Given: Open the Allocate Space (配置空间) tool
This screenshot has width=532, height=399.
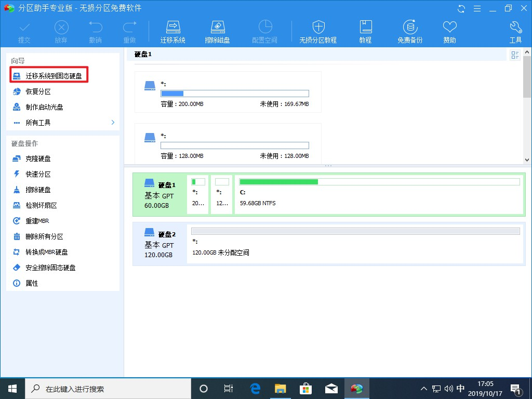Looking at the screenshot, I should [x=264, y=30].
